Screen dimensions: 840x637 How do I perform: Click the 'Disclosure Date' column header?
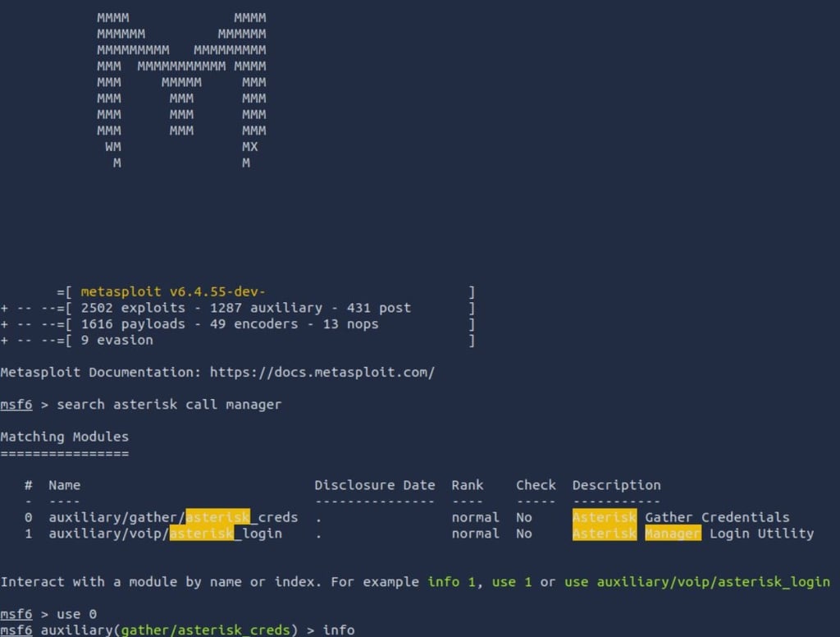(x=374, y=484)
